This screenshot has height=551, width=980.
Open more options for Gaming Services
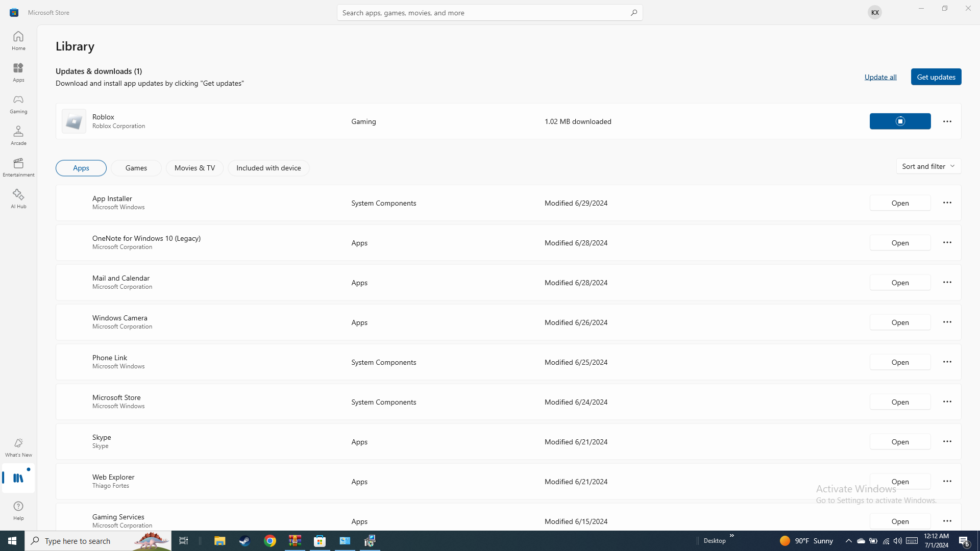point(947,521)
